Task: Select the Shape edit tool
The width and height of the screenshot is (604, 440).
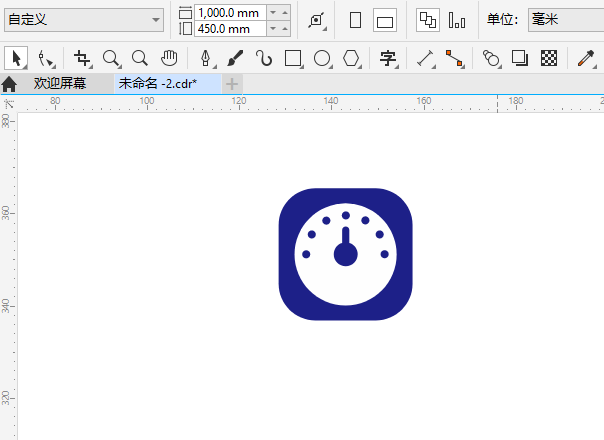Action: (x=46, y=59)
